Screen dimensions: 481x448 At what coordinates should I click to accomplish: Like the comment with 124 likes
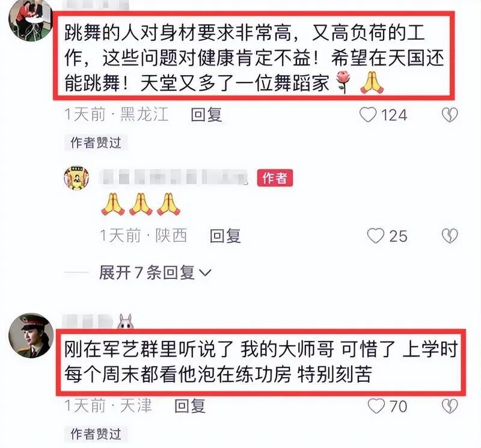tap(368, 115)
